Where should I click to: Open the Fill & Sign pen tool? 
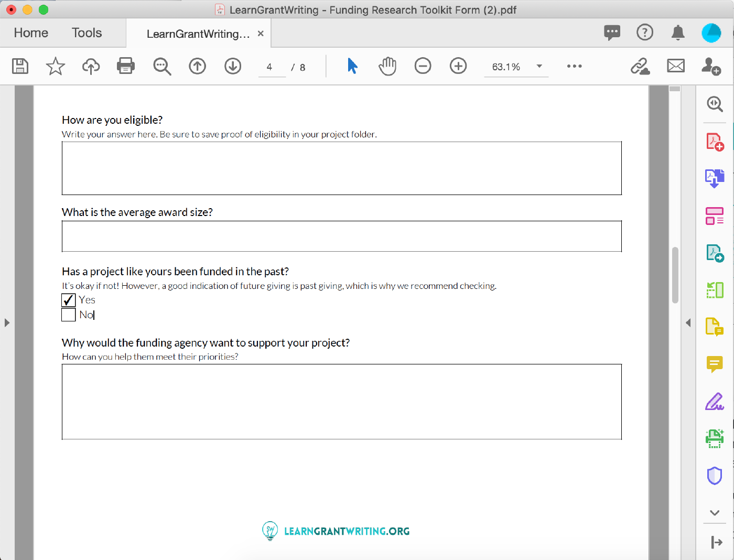click(x=714, y=402)
